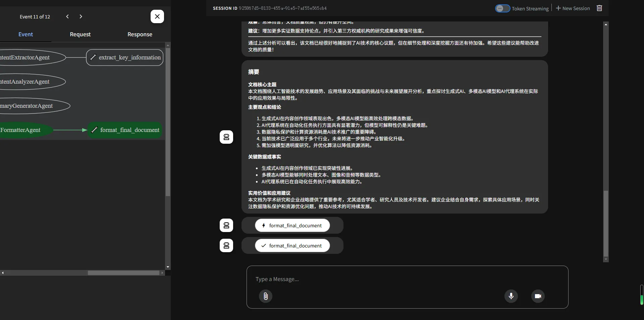
Task: Toggle the Token Streaming switch
Action: 502,8
